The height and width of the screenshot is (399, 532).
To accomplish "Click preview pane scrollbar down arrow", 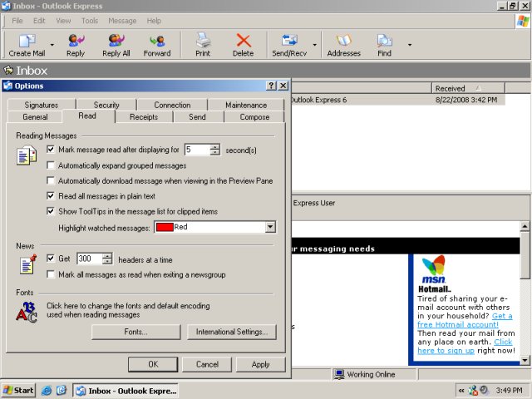I will [x=525, y=360].
